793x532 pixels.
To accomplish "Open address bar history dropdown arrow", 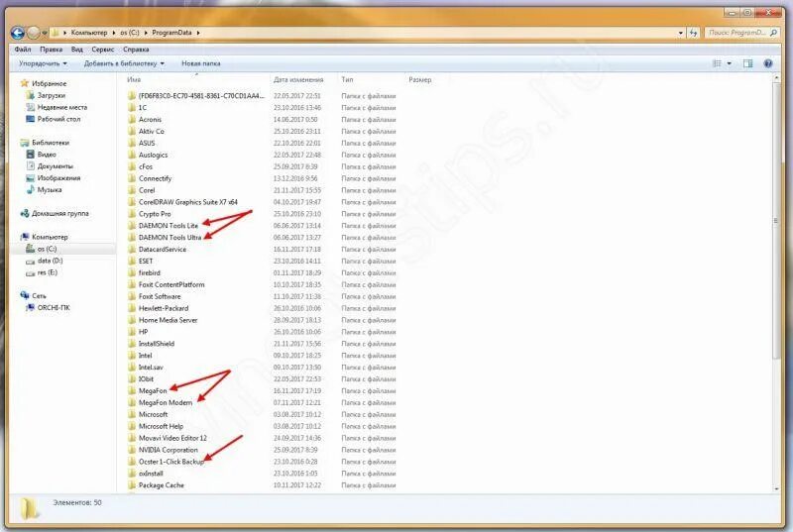I will click(x=681, y=33).
